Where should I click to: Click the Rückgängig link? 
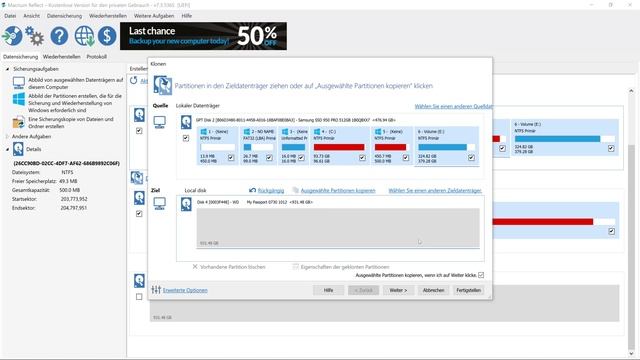[x=271, y=191]
